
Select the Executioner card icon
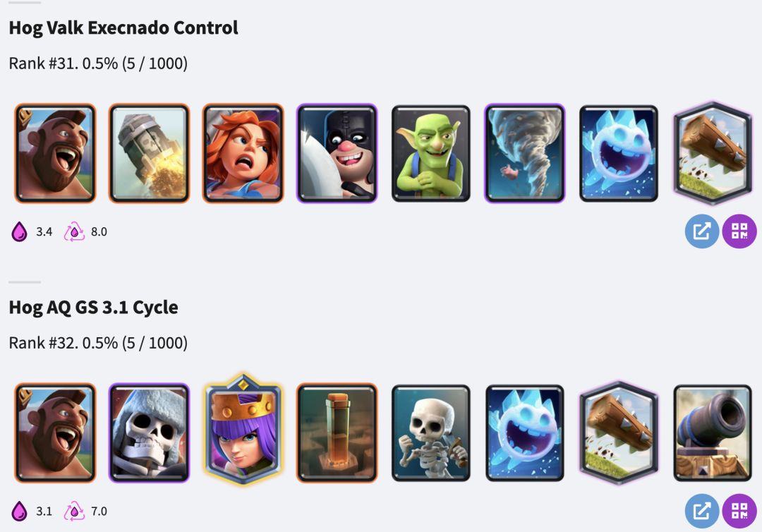click(337, 153)
